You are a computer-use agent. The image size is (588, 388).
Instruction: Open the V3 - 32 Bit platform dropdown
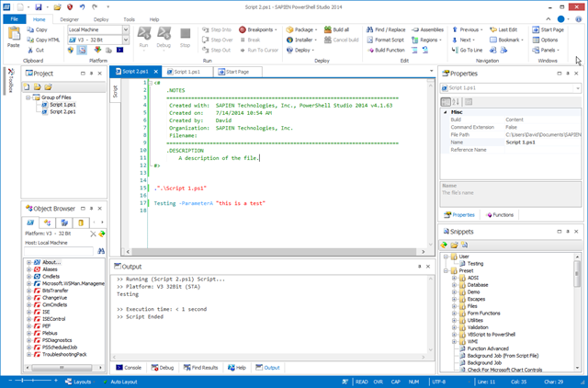point(126,40)
